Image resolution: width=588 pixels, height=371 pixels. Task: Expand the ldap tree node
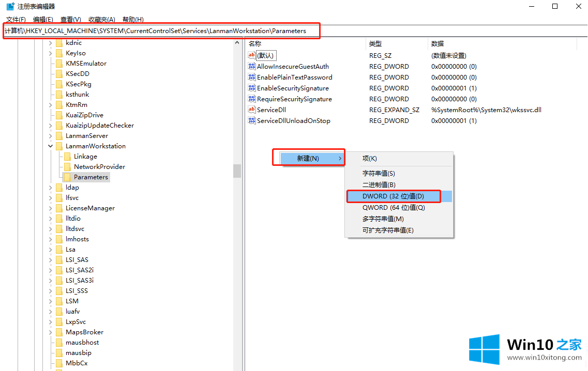pos(50,188)
